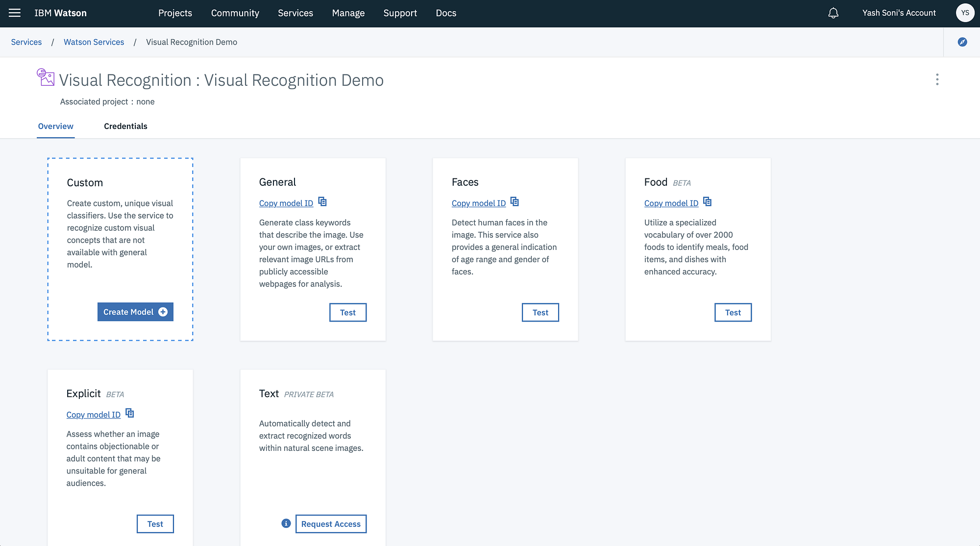Image resolution: width=980 pixels, height=546 pixels.
Task: Copy model ID link for General
Action: pos(286,203)
